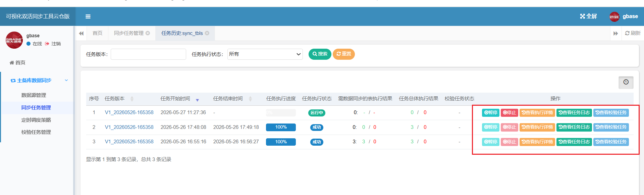Click the 可视化双活同步工具云仓版 title
The image size is (644, 195).
click(x=38, y=16)
